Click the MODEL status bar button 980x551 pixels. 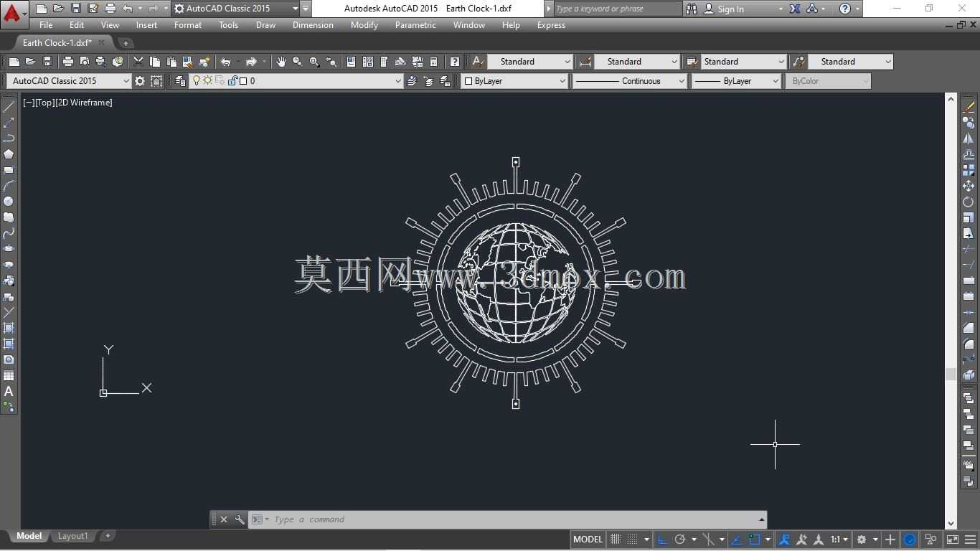588,540
